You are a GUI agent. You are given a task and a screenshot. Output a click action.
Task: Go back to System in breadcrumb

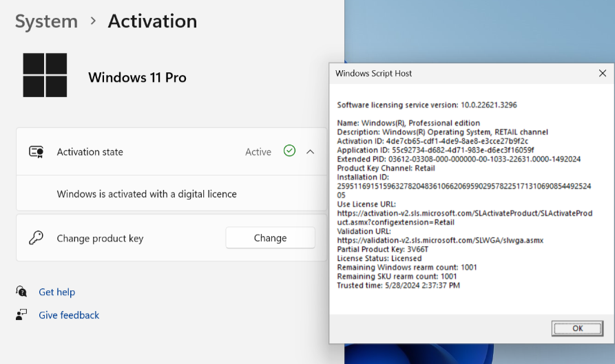pyautogui.click(x=46, y=21)
